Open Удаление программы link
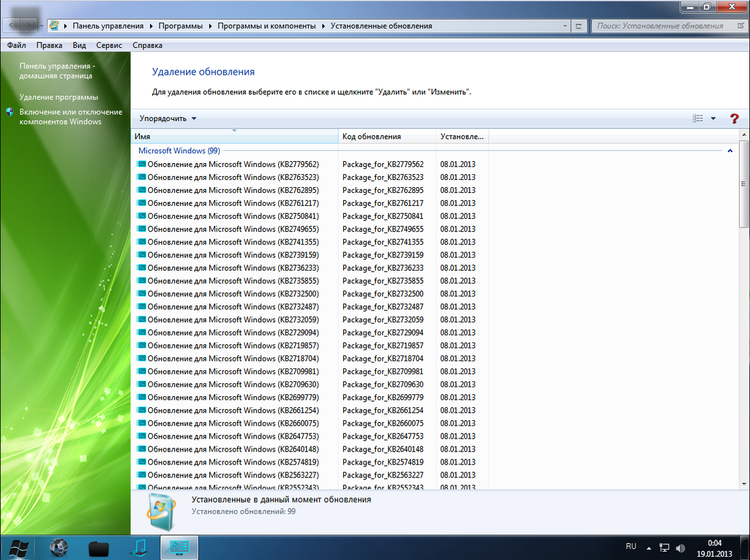The image size is (750, 560). (x=58, y=97)
